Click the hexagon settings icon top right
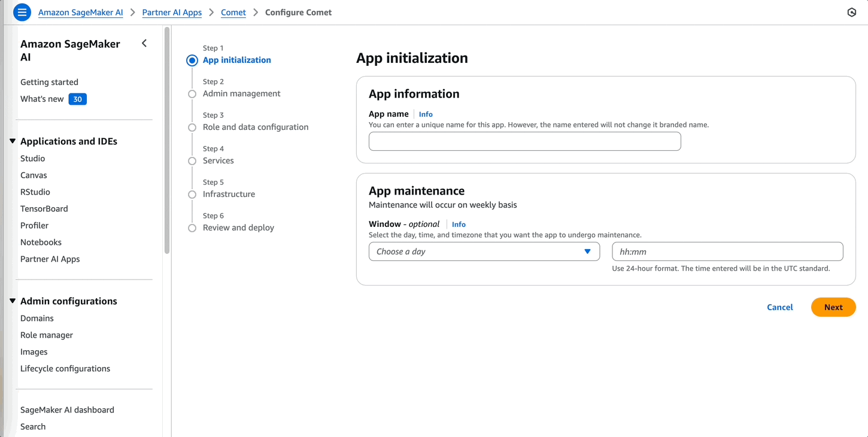The height and width of the screenshot is (437, 868). tap(851, 12)
